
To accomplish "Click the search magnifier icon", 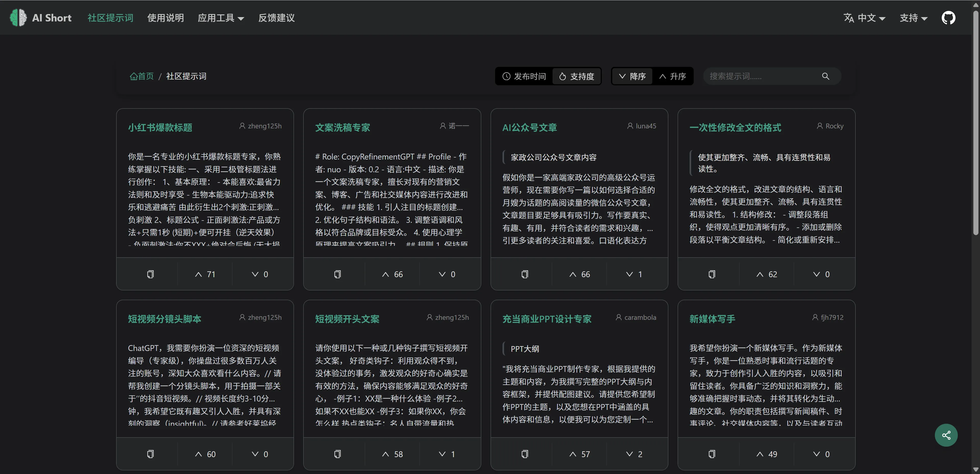I will tap(825, 77).
